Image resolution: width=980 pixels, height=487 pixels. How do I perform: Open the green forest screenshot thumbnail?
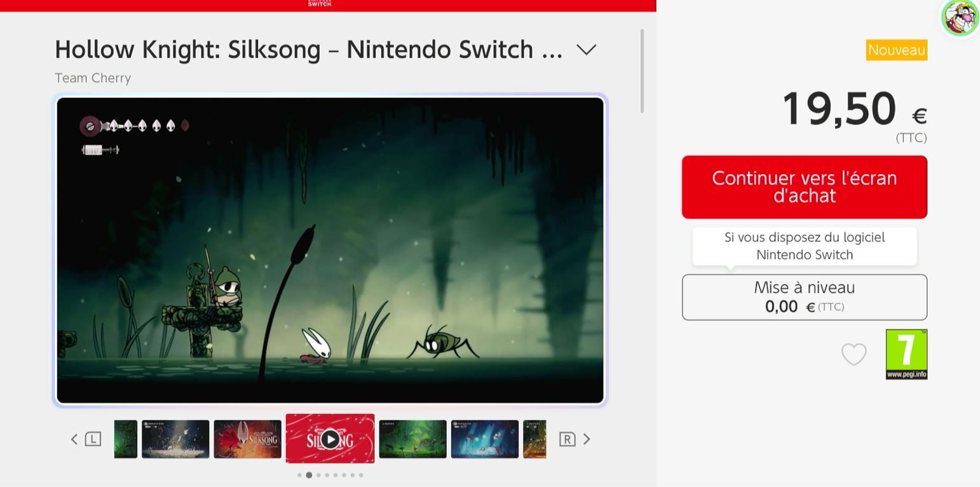coord(412,439)
